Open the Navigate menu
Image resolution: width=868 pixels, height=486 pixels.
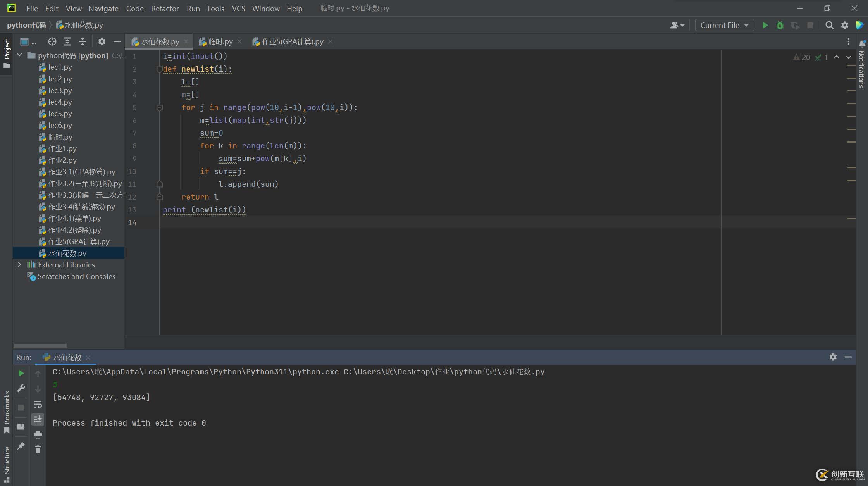(103, 8)
